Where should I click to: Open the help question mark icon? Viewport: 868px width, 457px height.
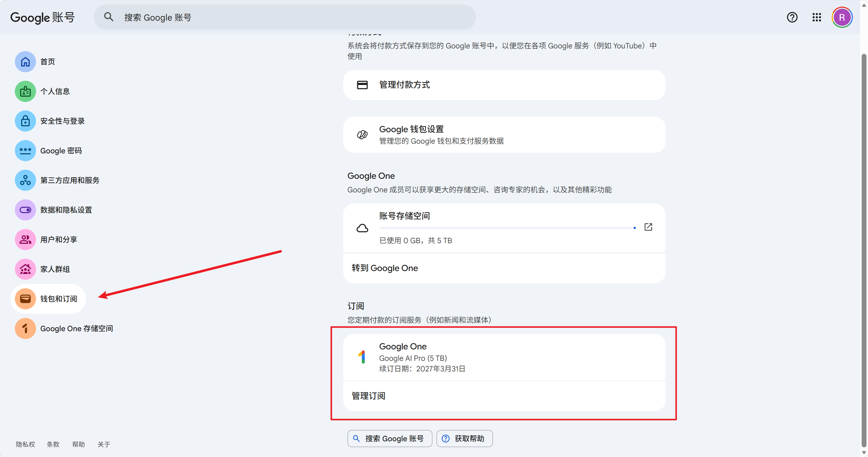(x=792, y=17)
